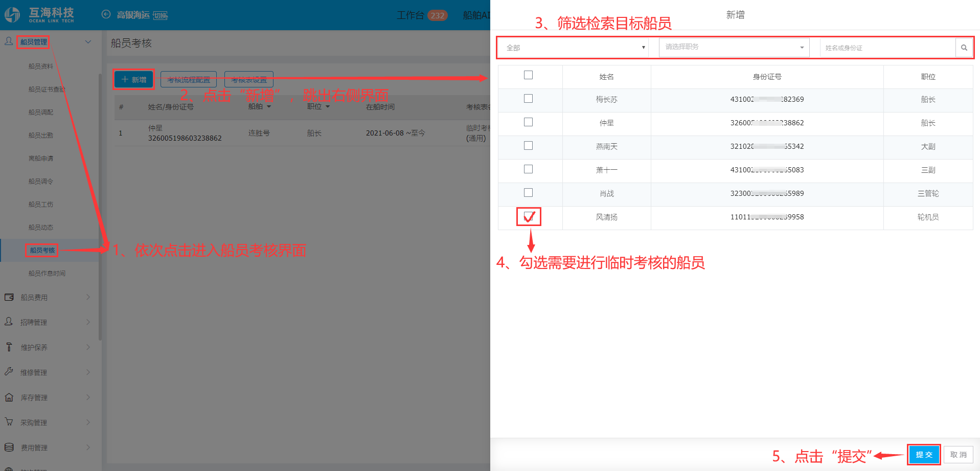
Task: Open 离船申请 in the sidebar
Action: click(x=41, y=159)
